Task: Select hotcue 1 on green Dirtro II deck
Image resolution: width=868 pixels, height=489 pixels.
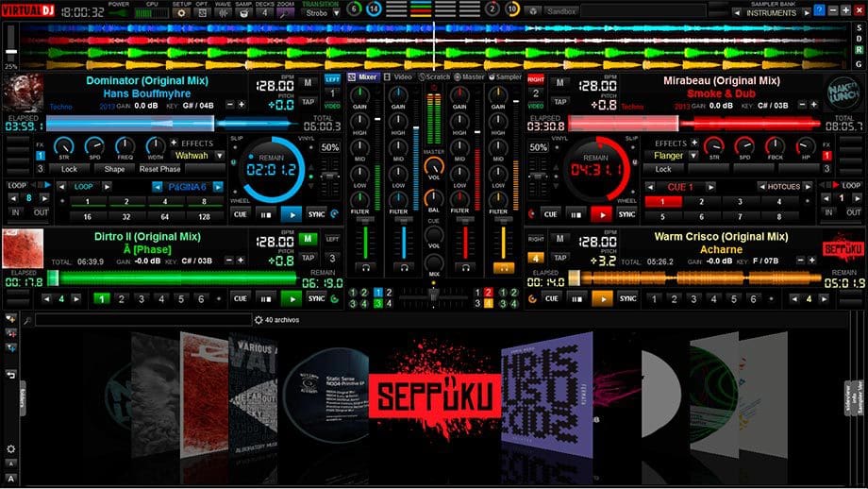Action: coord(101,299)
